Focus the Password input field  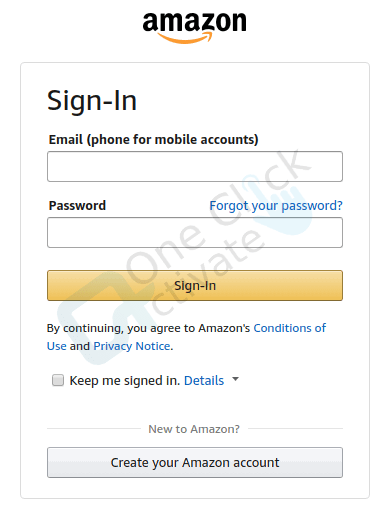click(x=195, y=232)
